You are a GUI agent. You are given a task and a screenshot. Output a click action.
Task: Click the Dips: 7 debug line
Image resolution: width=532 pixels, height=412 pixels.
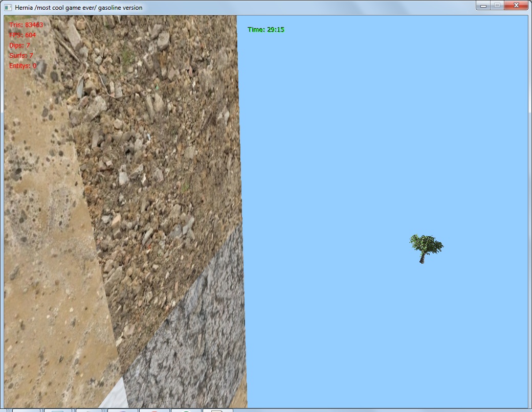[19, 45]
